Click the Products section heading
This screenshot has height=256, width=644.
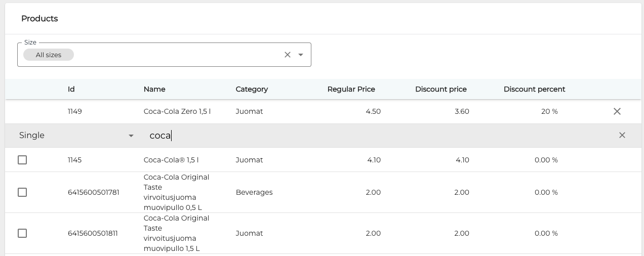click(39, 19)
